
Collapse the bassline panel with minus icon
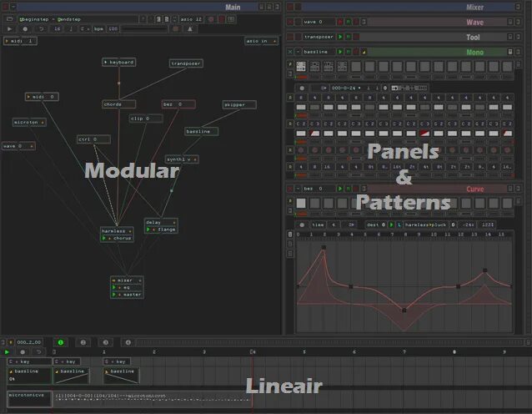click(x=298, y=52)
